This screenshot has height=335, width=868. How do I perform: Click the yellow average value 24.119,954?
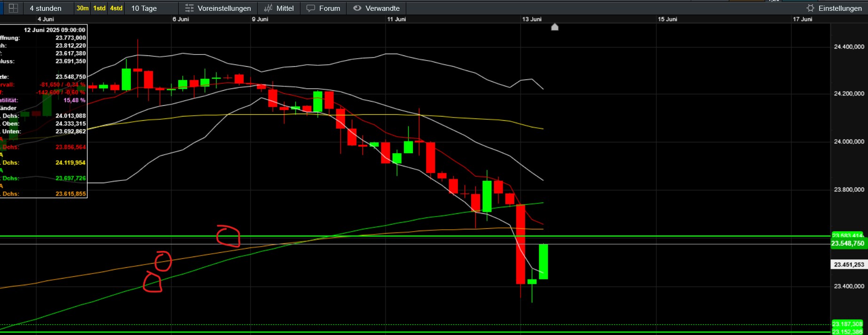pos(71,163)
